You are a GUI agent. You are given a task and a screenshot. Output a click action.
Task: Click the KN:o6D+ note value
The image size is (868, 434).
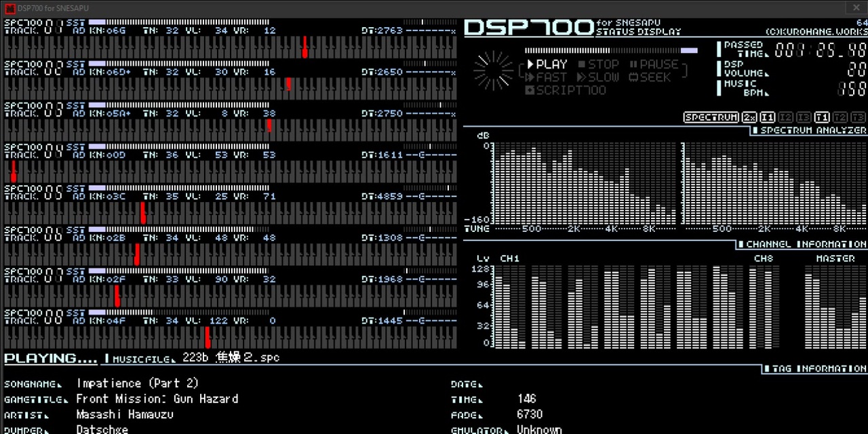point(110,72)
